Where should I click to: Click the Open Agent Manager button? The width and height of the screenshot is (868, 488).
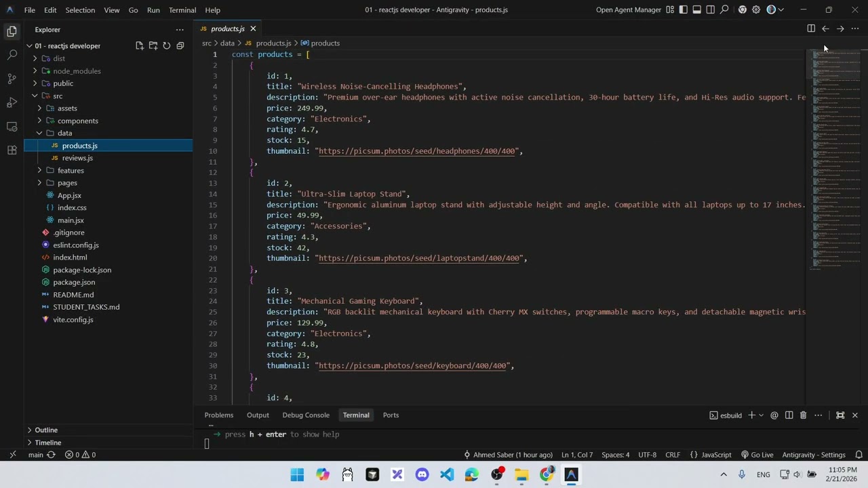(629, 9)
